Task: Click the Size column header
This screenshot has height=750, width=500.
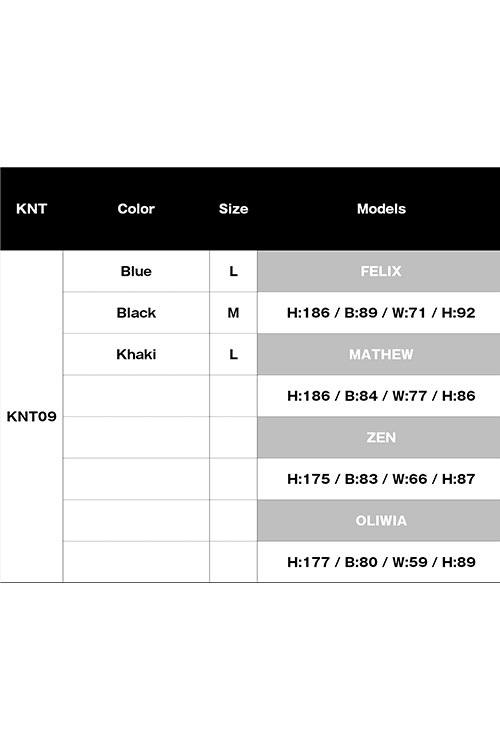Action: (x=233, y=209)
